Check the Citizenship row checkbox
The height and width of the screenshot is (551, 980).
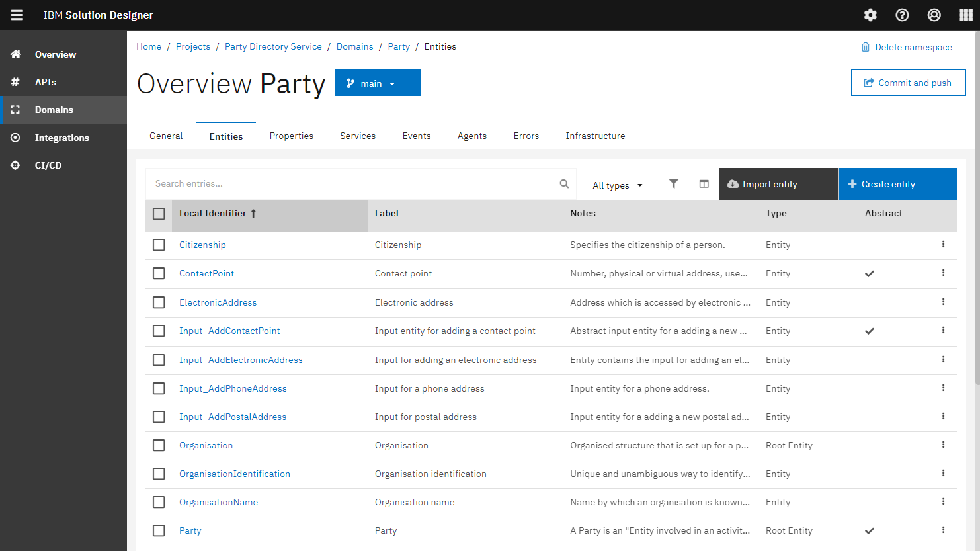click(159, 245)
